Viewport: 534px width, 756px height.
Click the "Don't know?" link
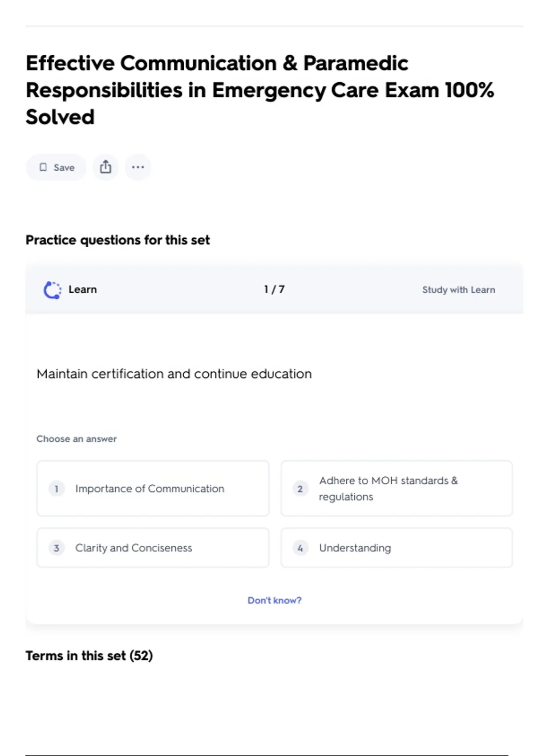tap(275, 600)
